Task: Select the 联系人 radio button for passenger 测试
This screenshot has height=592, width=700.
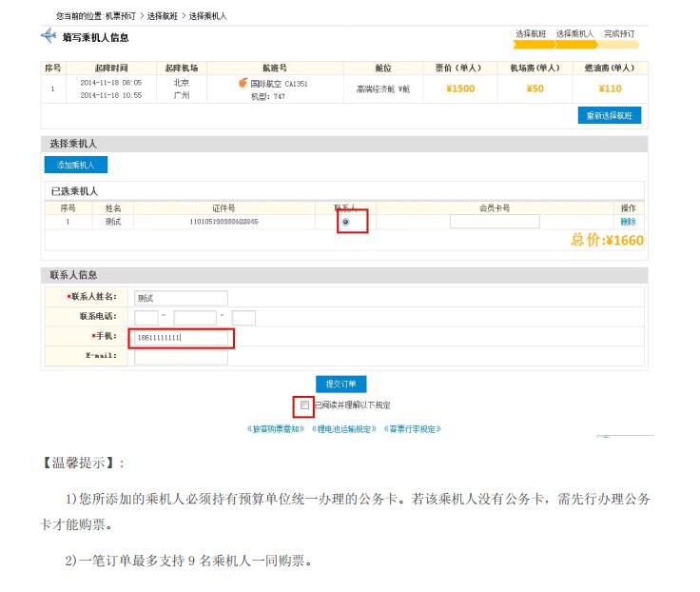Action: click(345, 222)
